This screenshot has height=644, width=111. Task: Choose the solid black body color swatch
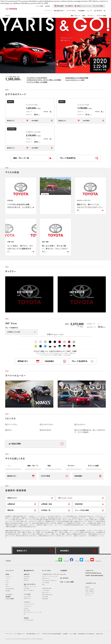(50, 342)
